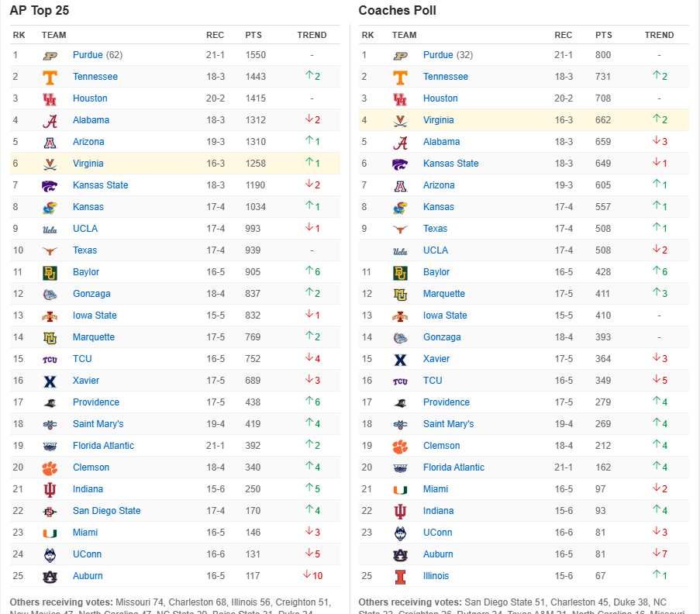Open Marquette link in Coaches Poll
Viewport: 700px width, 614px height.
[x=443, y=293]
